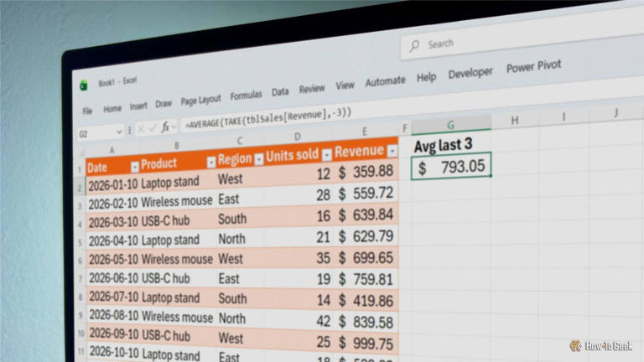Select the USB-C hub cell for 2026-03-10
Image resolution: width=644 pixels, height=362 pixels.
[178, 221]
